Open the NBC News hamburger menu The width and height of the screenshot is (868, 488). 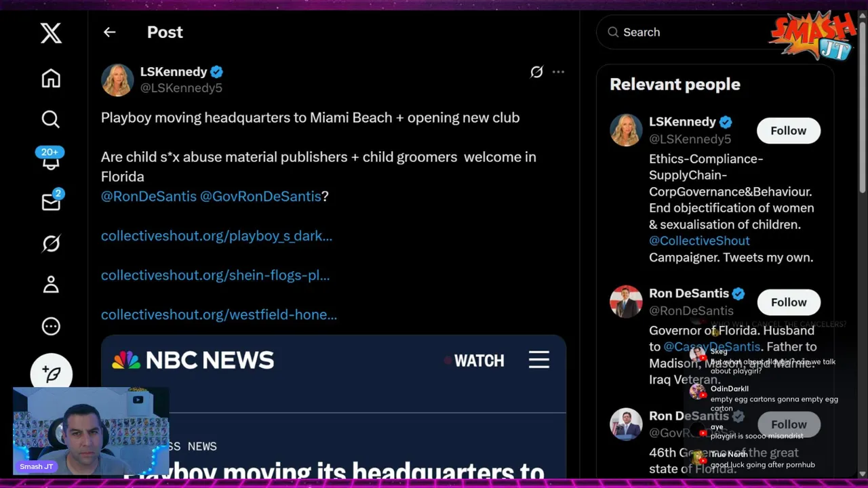(x=539, y=360)
